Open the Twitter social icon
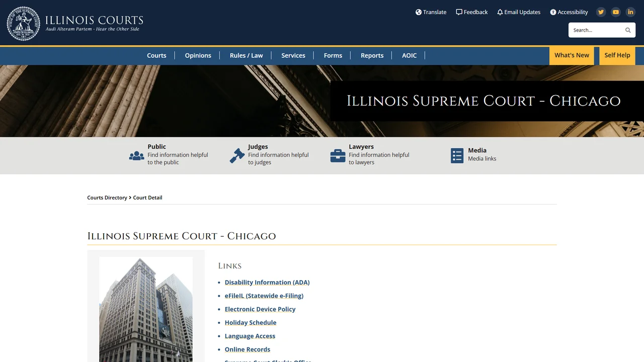This screenshot has height=362, width=644. click(x=601, y=12)
